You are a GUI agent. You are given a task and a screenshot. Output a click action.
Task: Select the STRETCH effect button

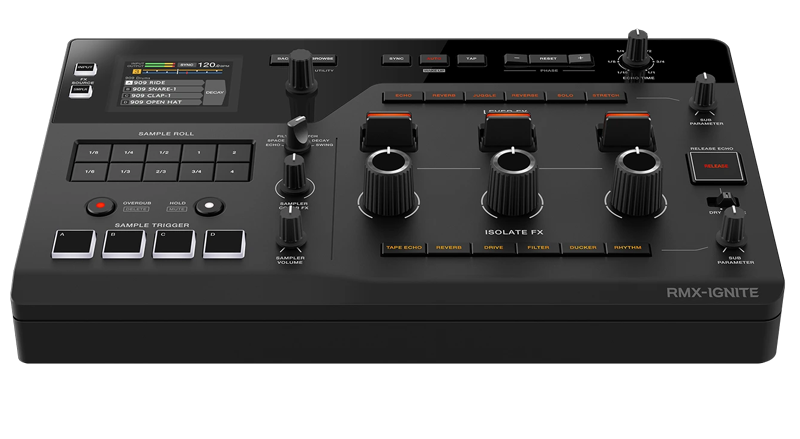[x=606, y=95]
